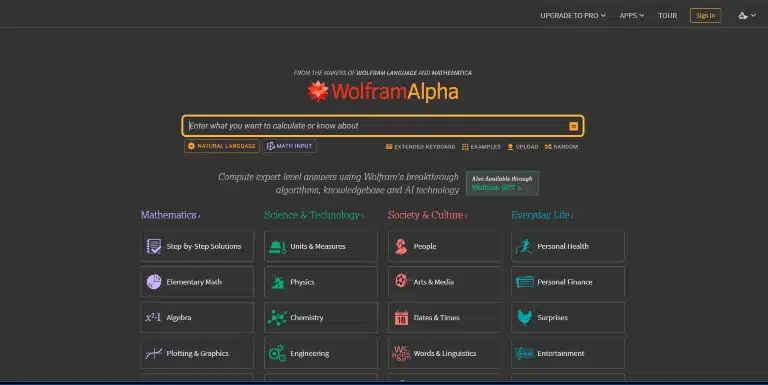Image resolution: width=768 pixels, height=385 pixels.
Task: Open the theme selector dropdown in header
Action: 747,16
